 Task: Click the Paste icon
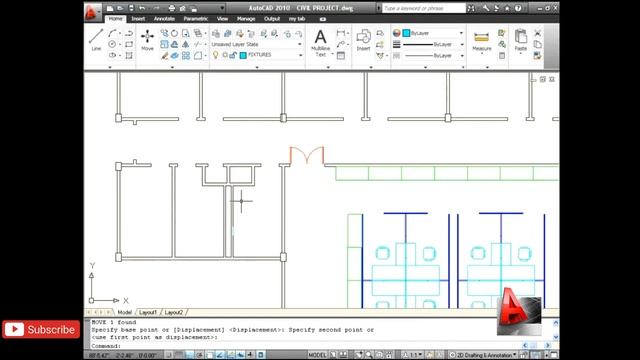point(520,40)
